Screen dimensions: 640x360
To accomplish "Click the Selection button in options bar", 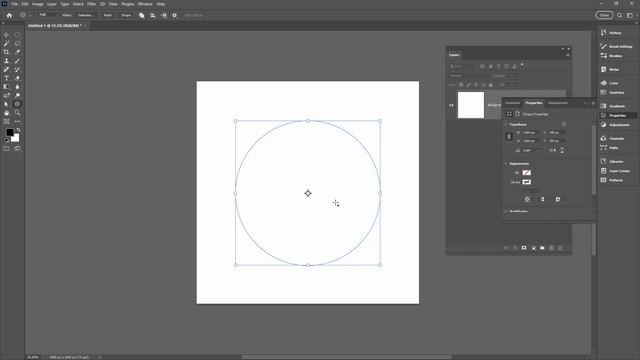I will click(85, 15).
